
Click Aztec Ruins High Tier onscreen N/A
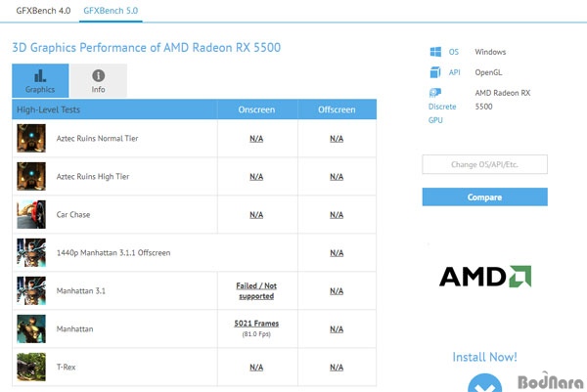pos(256,177)
